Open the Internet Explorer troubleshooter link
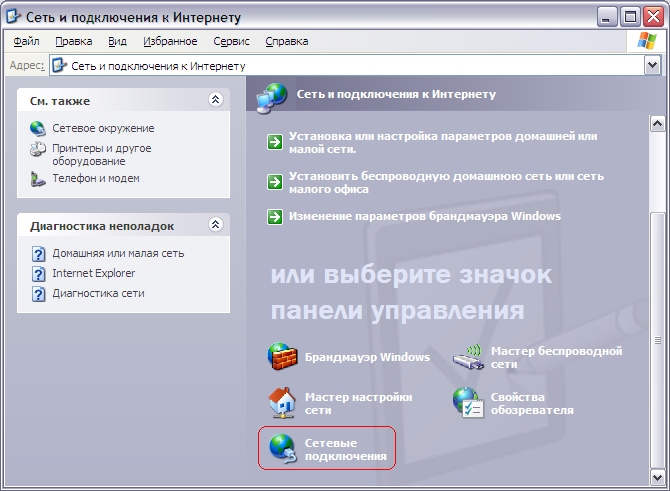Screen dimensions: 670x491 click(94, 273)
